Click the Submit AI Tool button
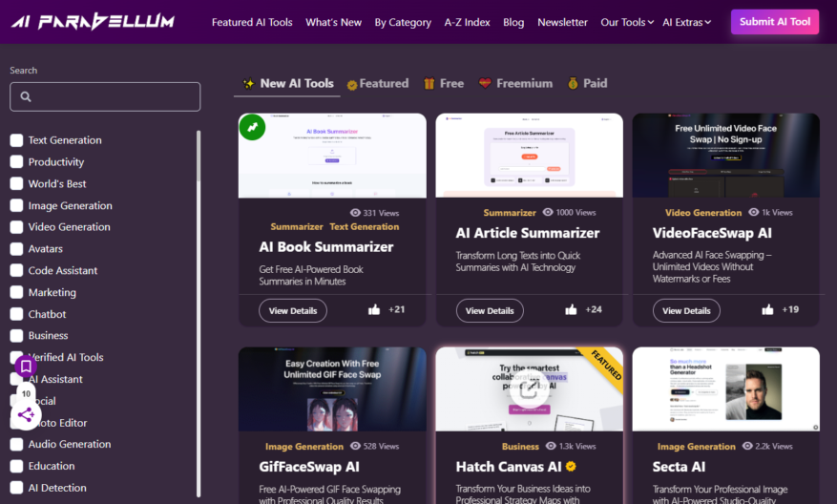This screenshot has height=504, width=837. (x=775, y=22)
